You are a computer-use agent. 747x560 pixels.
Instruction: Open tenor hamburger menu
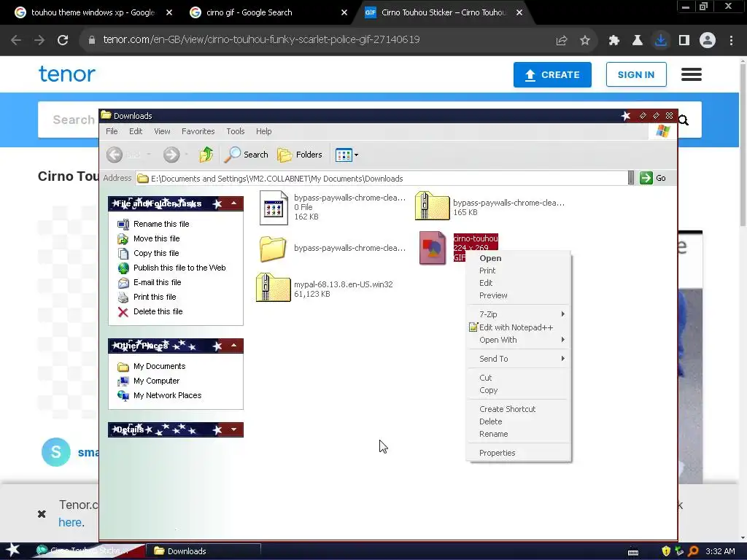(x=692, y=74)
